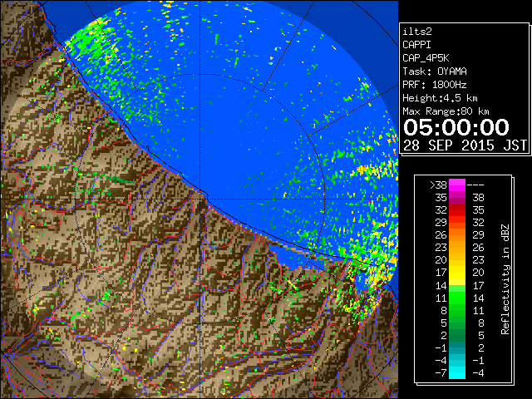
Task: Pick the bright green 11–14 dBZ legend band
Action: click(457, 298)
